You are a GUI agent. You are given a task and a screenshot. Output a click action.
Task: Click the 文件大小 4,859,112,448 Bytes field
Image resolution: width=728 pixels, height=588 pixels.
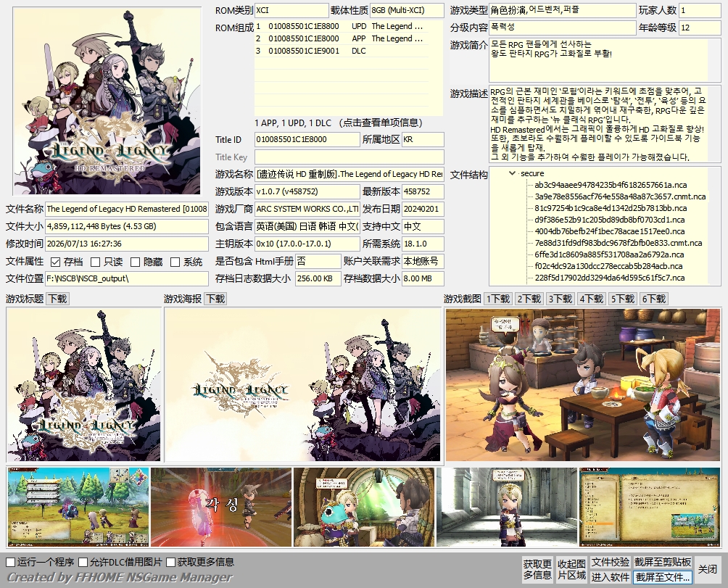point(127,226)
